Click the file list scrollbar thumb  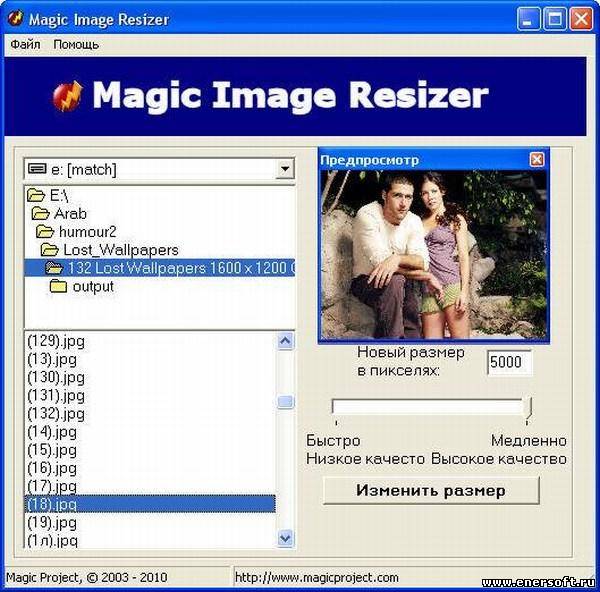point(285,402)
